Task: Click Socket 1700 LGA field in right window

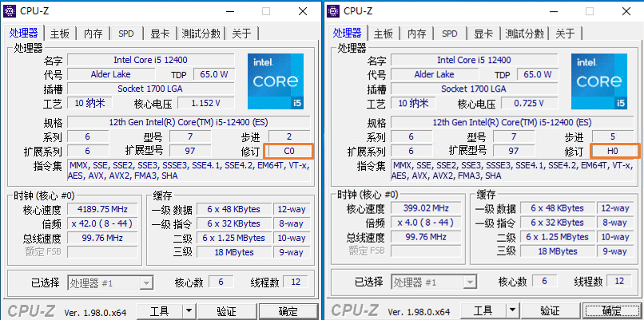Action: click(x=474, y=89)
